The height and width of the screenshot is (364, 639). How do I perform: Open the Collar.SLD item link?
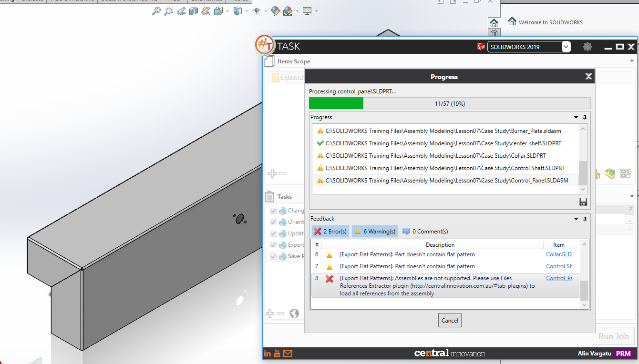[559, 254]
